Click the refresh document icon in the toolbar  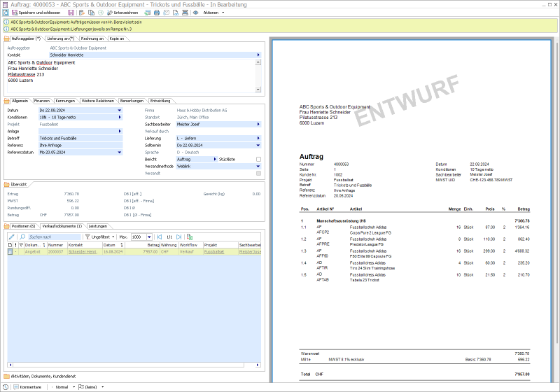coord(6,13)
